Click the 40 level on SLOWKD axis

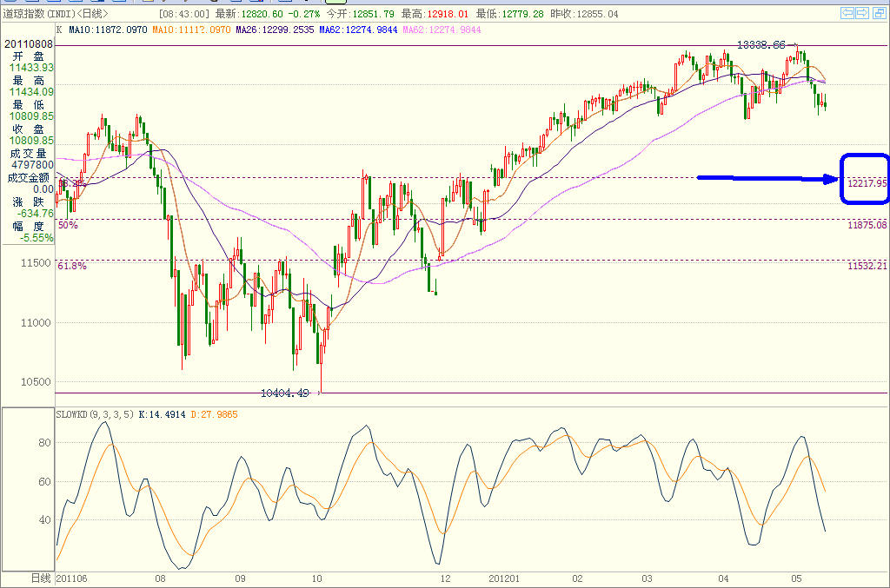tap(44, 519)
